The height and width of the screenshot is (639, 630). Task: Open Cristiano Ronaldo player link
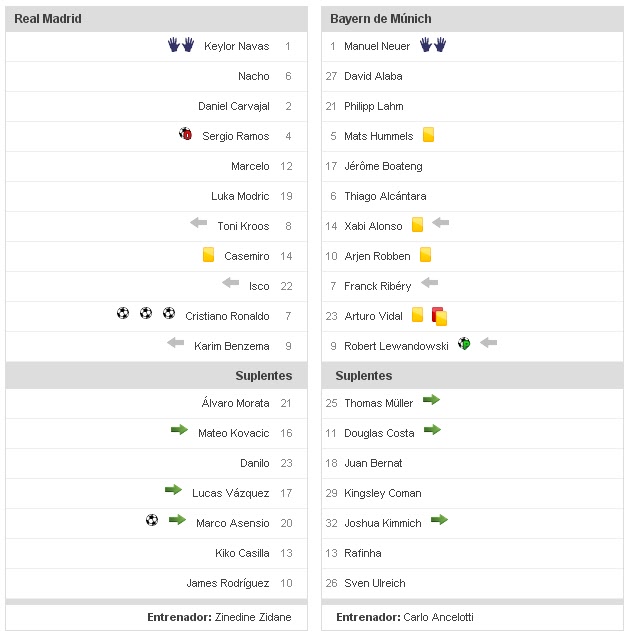tap(227, 316)
